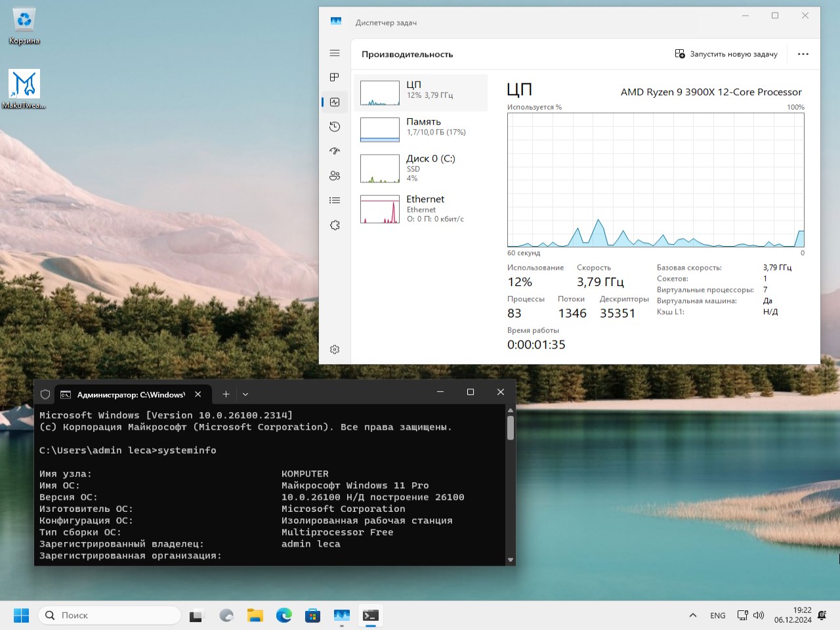840x630 pixels.
Task: Add a new terminal tab with plus
Action: [226, 394]
